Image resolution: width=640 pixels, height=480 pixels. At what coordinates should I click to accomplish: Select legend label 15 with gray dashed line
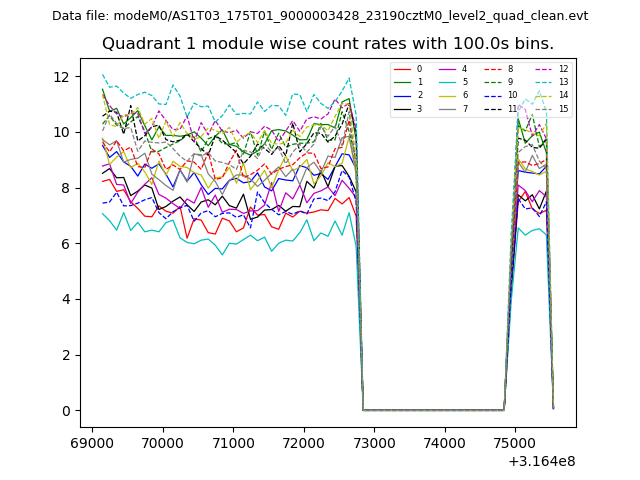click(563, 108)
